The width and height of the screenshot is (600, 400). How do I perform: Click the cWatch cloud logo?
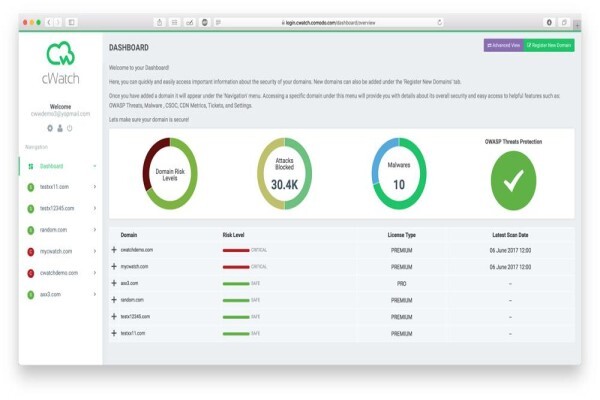coord(60,53)
